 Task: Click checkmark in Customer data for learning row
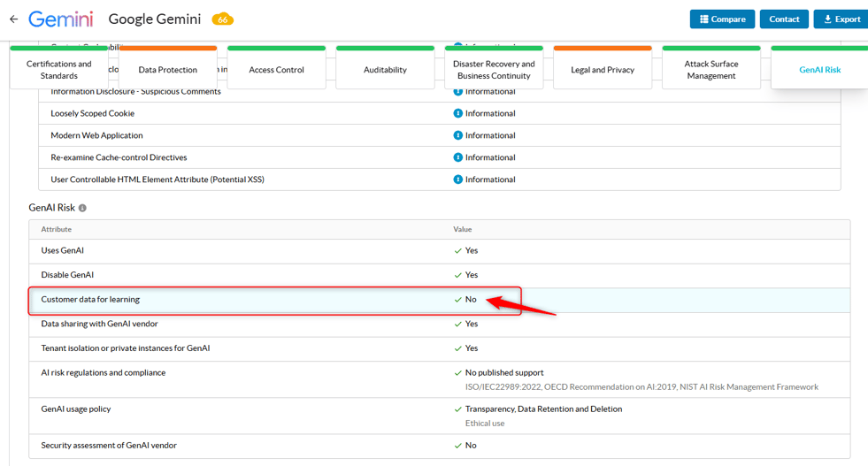point(457,300)
